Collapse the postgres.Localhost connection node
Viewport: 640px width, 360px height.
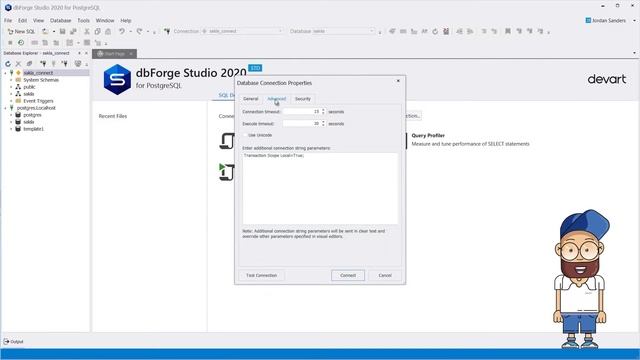(x=5, y=108)
